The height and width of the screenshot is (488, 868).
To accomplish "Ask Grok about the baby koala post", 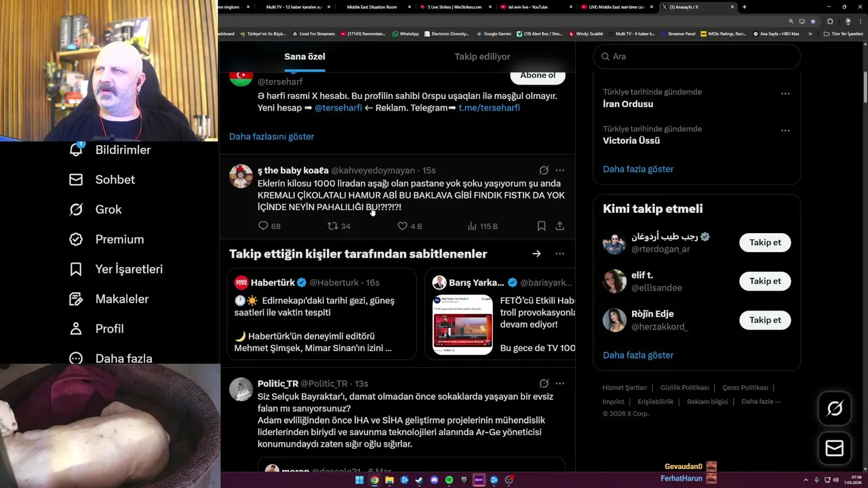I will [x=544, y=170].
